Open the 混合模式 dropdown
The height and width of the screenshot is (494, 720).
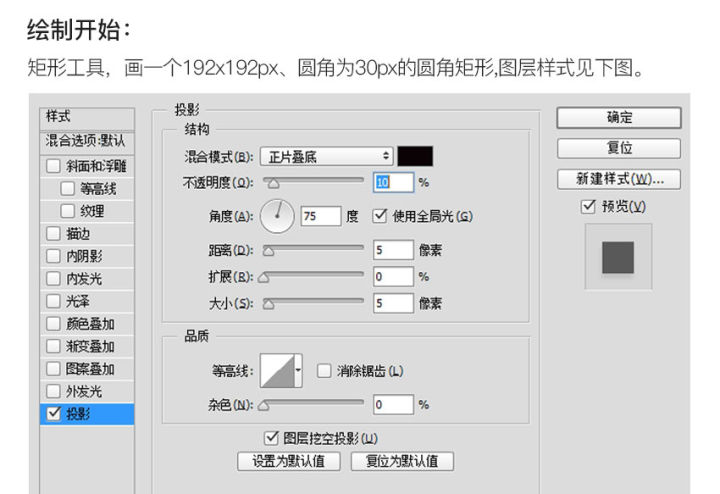tap(327, 156)
